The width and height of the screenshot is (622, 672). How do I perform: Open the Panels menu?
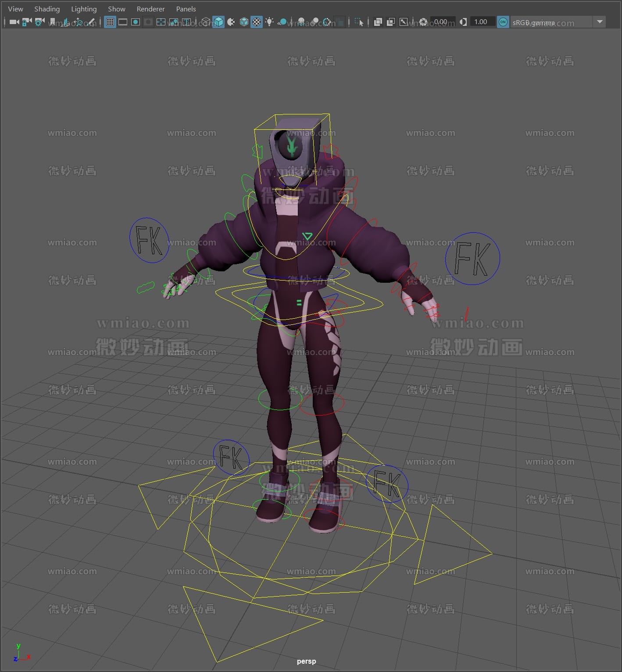[x=186, y=9]
